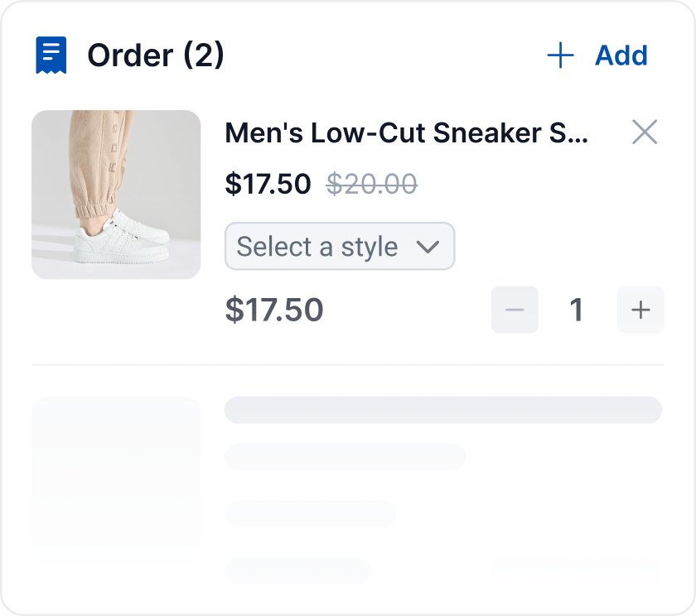Click the second placeholder bar of loading item
The image size is (696, 616).
345,456
